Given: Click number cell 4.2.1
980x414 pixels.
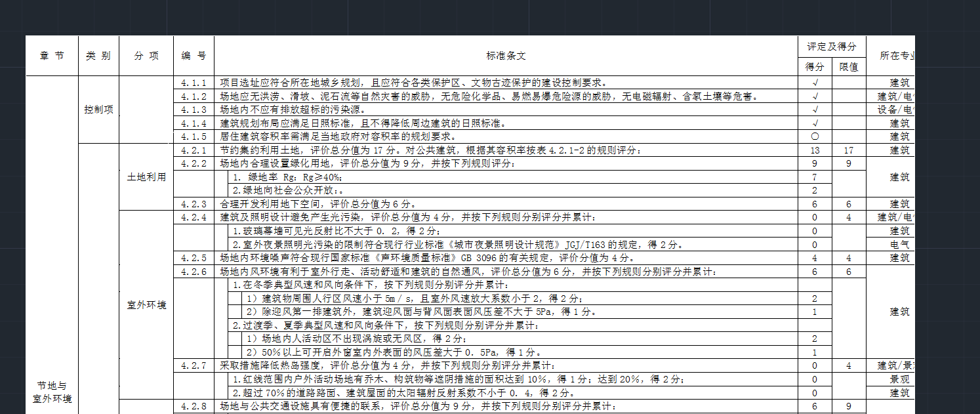Looking at the screenshot, I should [194, 150].
